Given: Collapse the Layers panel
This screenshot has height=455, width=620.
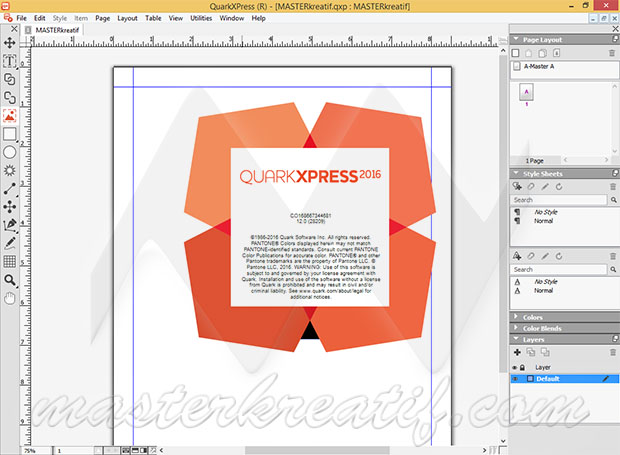Looking at the screenshot, I should coord(516,339).
